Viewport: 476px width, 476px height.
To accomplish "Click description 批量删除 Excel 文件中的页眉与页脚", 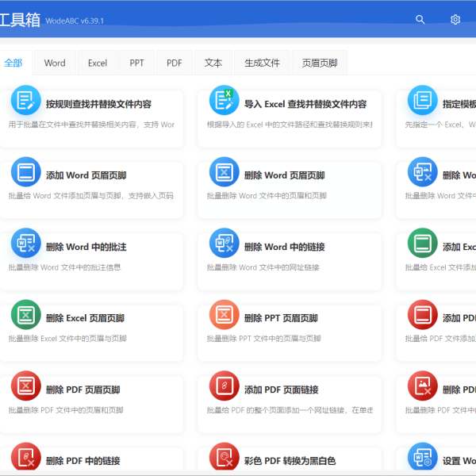I will [x=67, y=339].
